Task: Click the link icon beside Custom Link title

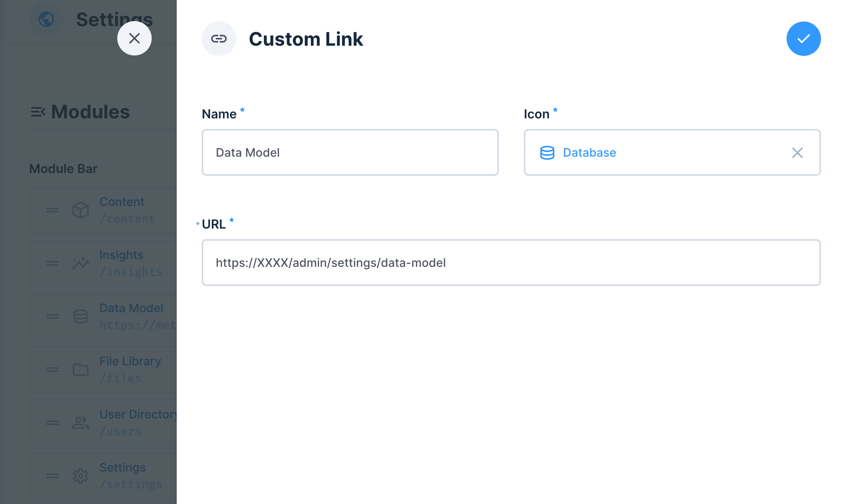Action: coord(219,39)
